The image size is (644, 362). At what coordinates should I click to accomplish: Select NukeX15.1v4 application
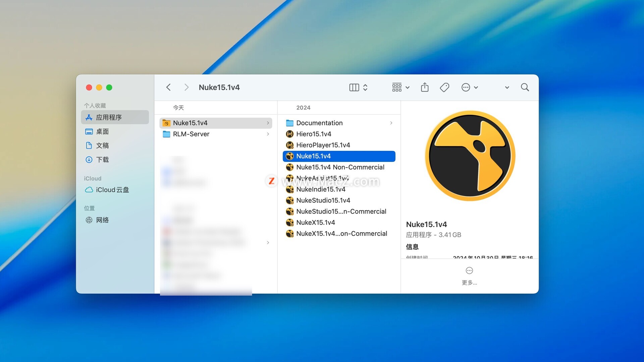click(x=339, y=223)
